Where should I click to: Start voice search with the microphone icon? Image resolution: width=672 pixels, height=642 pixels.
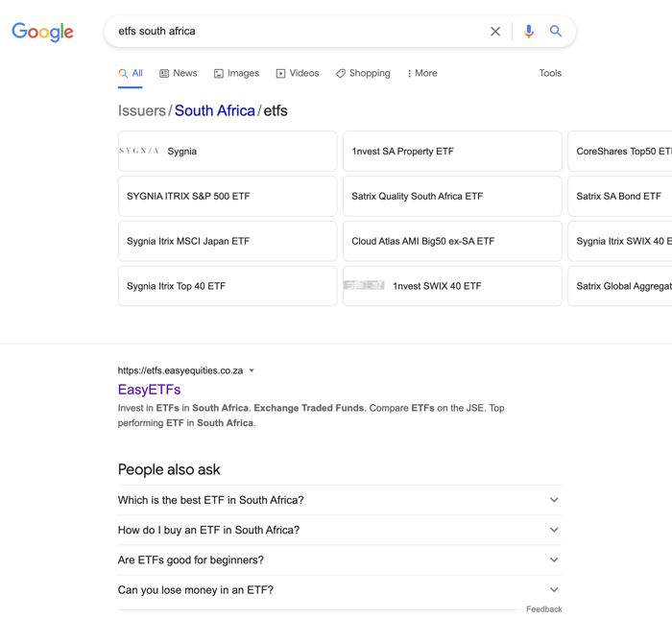(528, 32)
